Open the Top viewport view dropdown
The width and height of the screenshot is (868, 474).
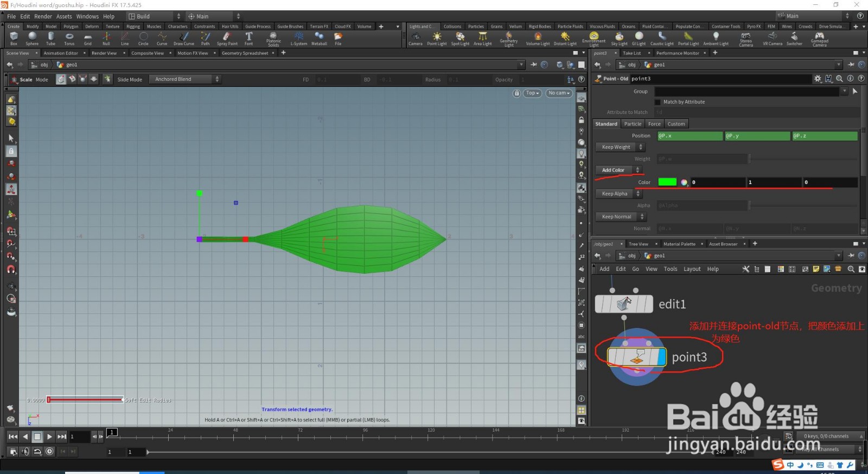[x=533, y=93]
